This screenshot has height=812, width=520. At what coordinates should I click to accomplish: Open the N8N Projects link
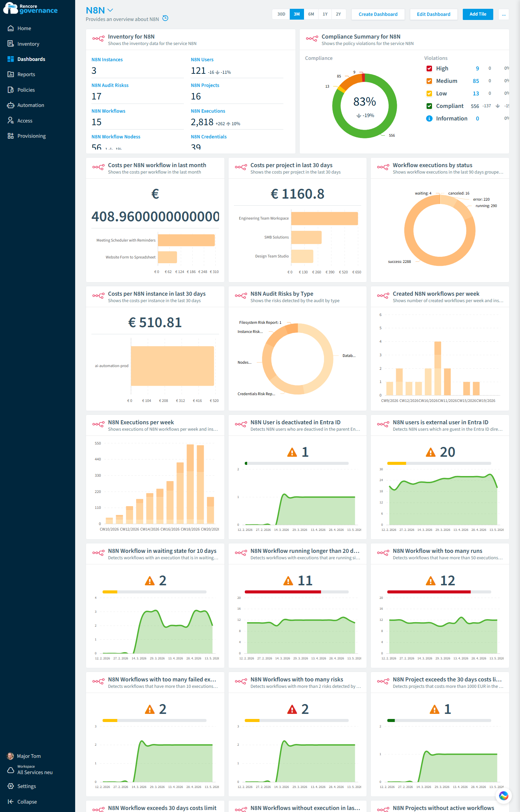tap(205, 85)
